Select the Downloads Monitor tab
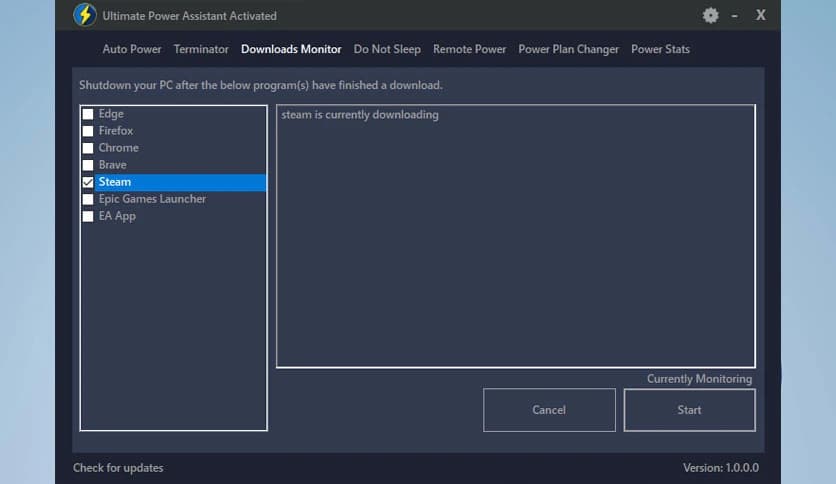This screenshot has width=836, height=484. (x=291, y=49)
